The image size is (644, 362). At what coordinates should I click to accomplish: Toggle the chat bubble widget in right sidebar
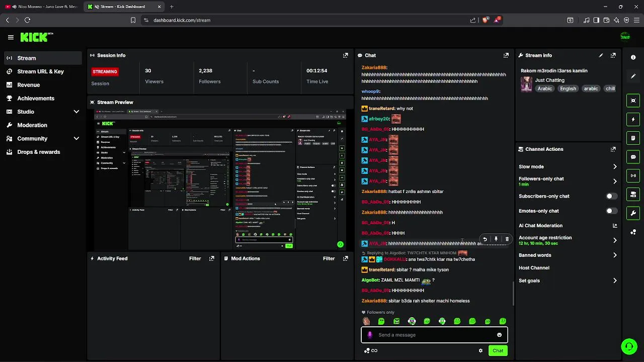[x=633, y=157]
